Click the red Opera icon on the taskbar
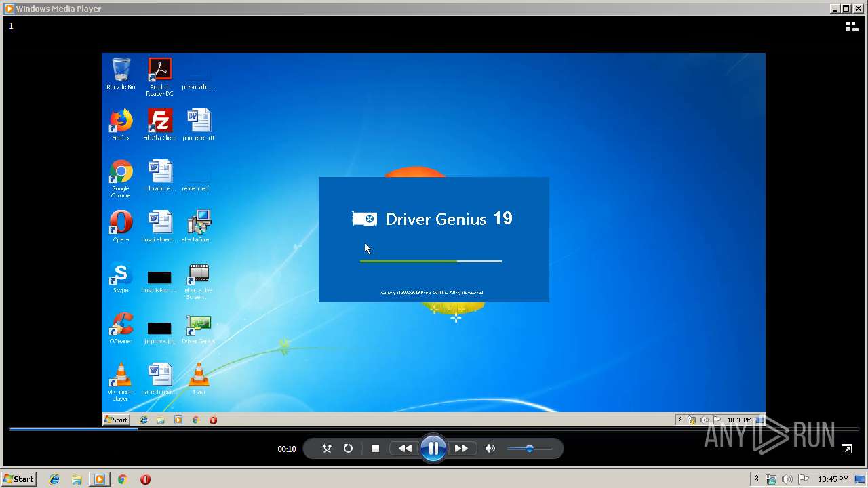Viewport: 868px width, 488px height. coord(145,479)
